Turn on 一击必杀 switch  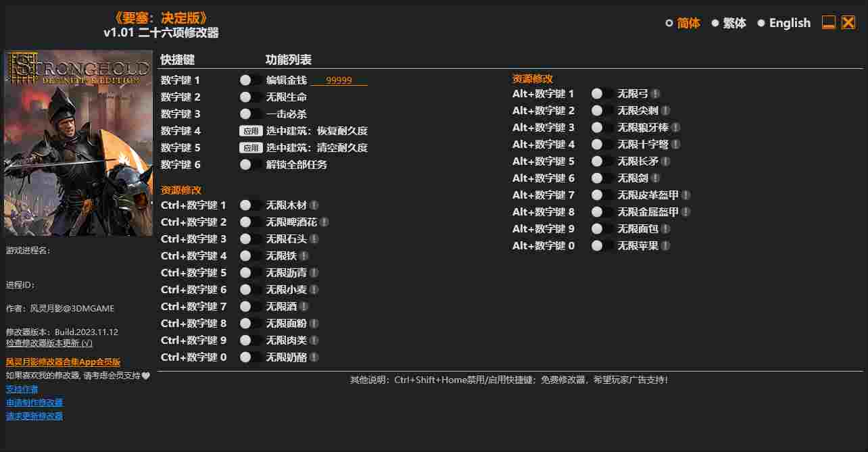(251, 114)
